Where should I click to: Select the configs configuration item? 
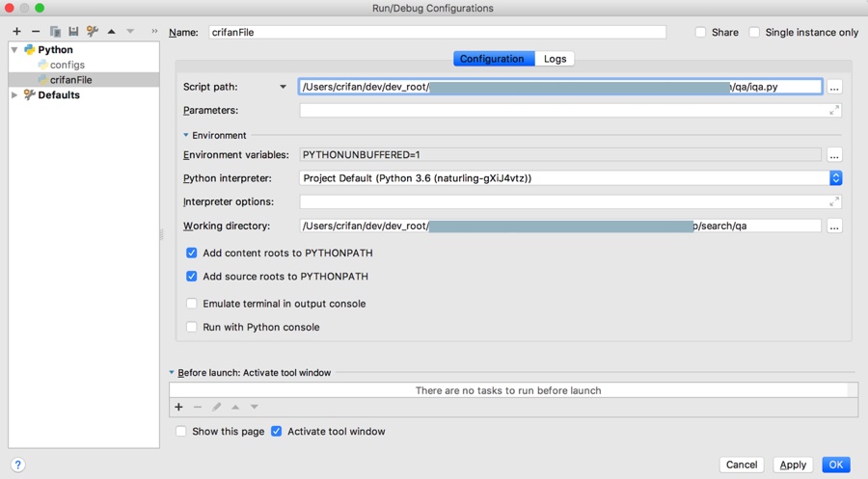[x=67, y=65]
